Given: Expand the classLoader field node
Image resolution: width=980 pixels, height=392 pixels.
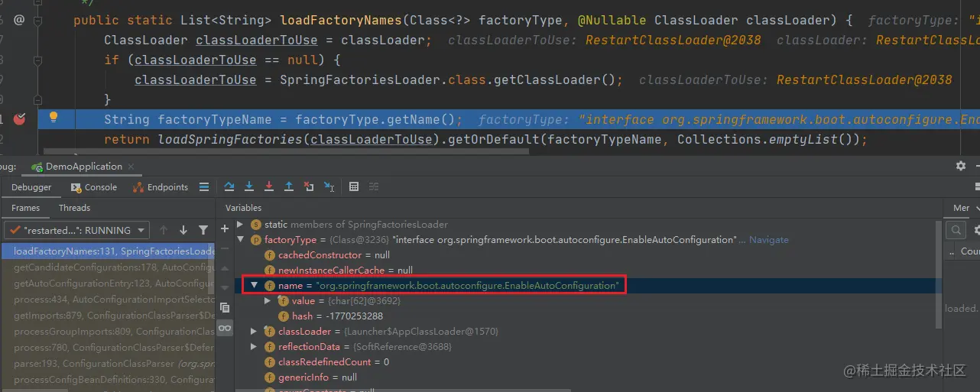Looking at the screenshot, I should click(255, 332).
